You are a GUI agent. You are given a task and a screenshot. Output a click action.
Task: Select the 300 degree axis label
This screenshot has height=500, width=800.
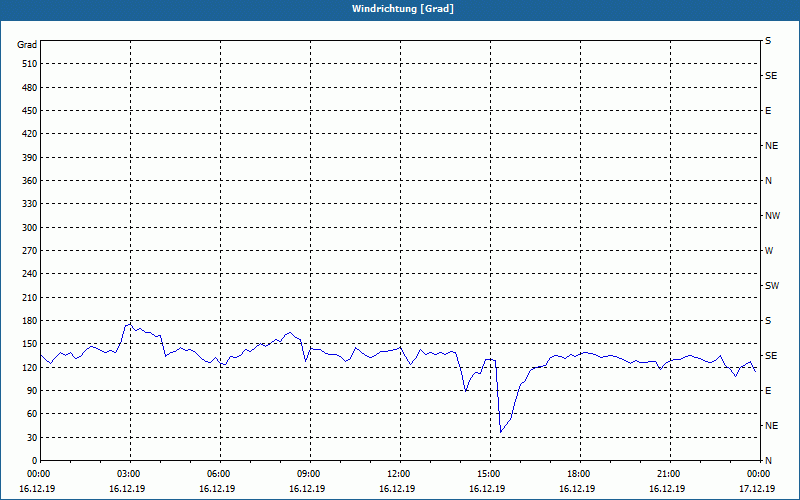pos(30,228)
